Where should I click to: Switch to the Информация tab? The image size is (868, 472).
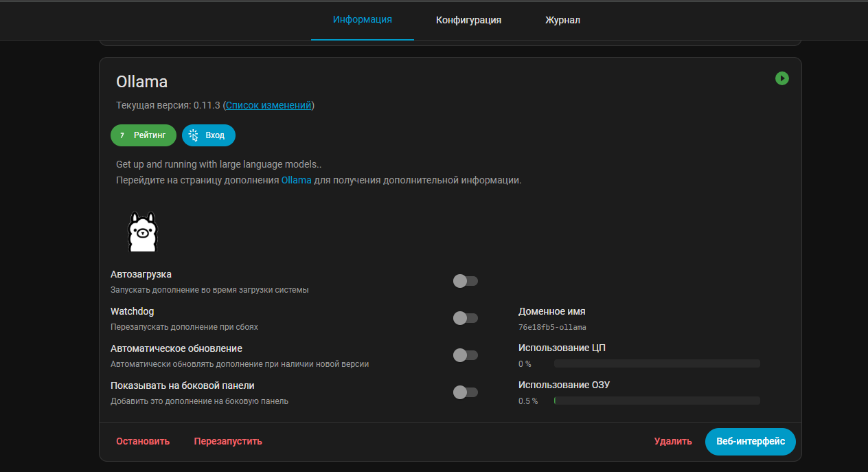pos(363,20)
